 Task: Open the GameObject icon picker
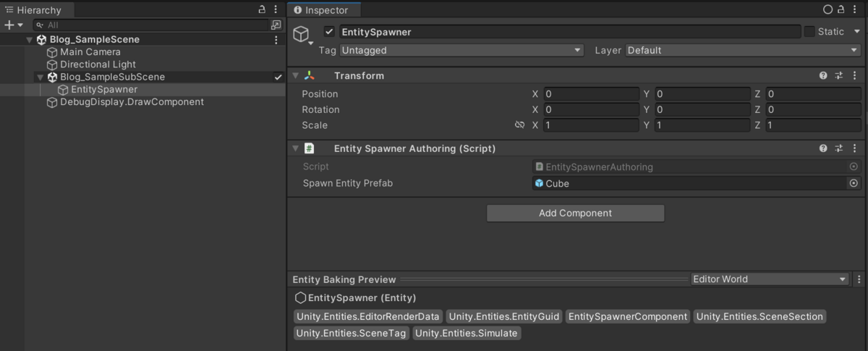tap(303, 35)
